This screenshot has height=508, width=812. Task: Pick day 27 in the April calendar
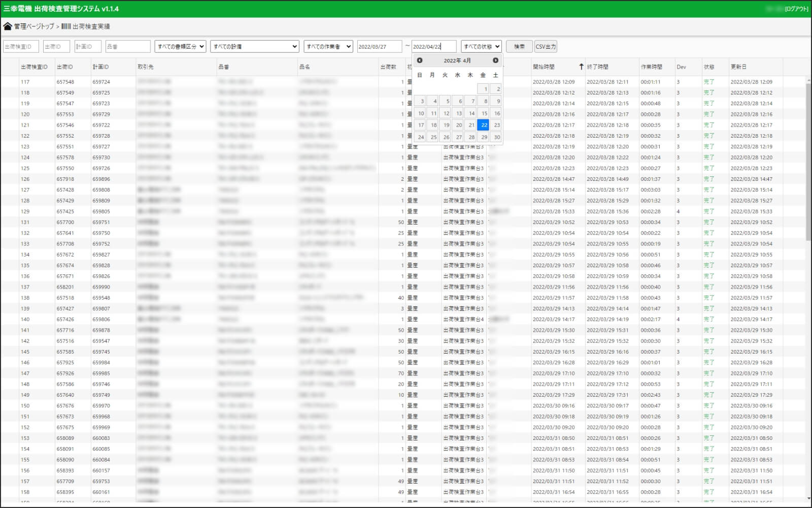(458, 137)
